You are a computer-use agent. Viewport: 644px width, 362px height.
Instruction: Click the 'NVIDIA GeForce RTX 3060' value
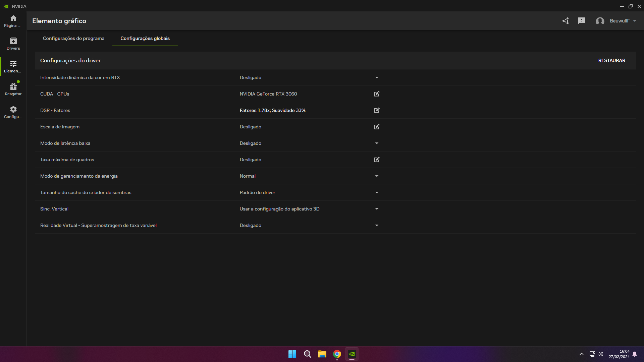(268, 94)
